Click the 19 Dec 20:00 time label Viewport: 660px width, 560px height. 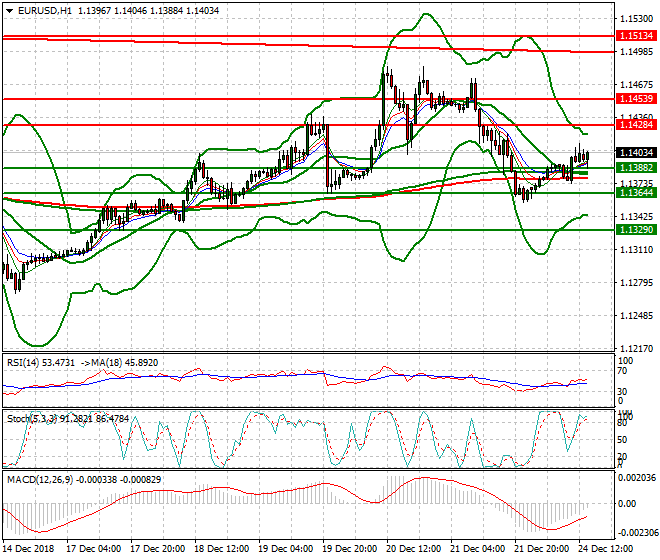pyautogui.click(x=349, y=549)
